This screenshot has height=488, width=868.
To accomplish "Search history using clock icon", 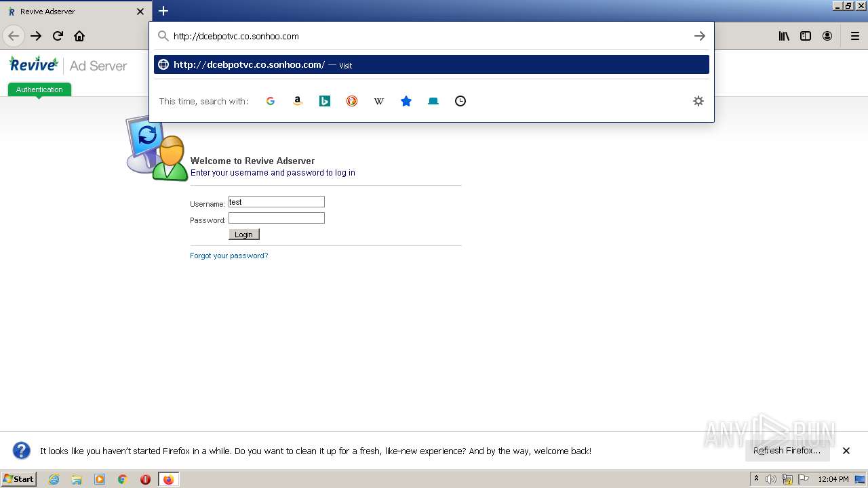I will coord(460,101).
